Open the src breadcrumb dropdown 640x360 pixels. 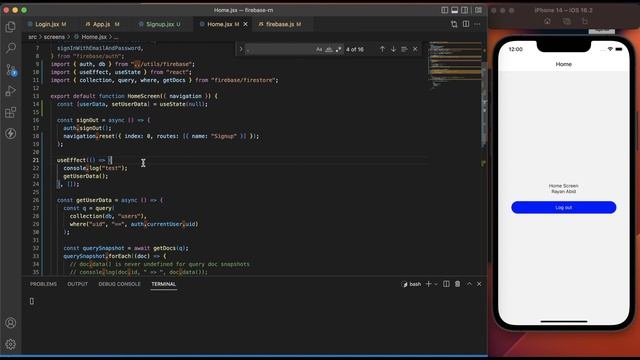point(32,37)
